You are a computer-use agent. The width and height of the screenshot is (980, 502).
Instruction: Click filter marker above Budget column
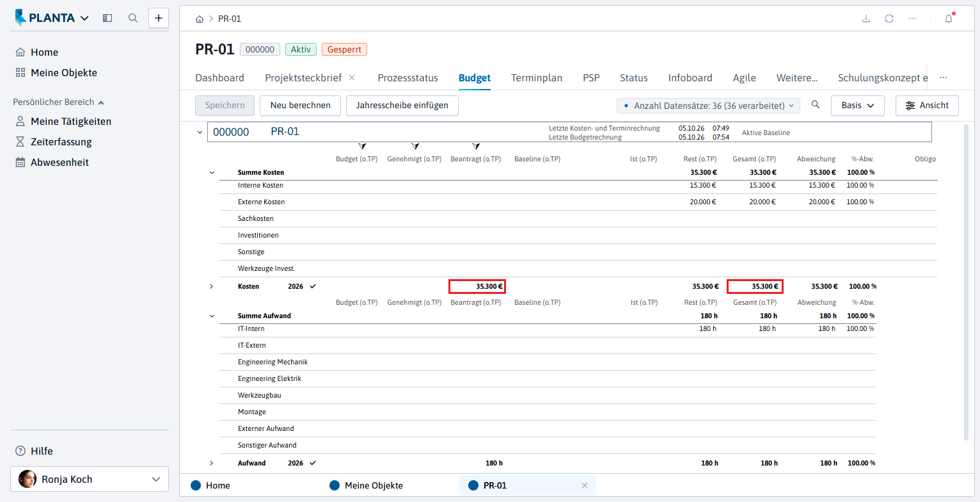click(362, 147)
